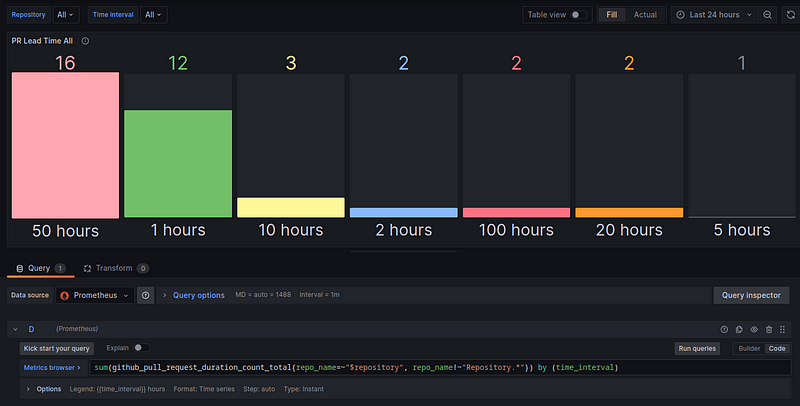This screenshot has height=406, width=800.
Task: Select the Fill display option
Action: point(612,15)
